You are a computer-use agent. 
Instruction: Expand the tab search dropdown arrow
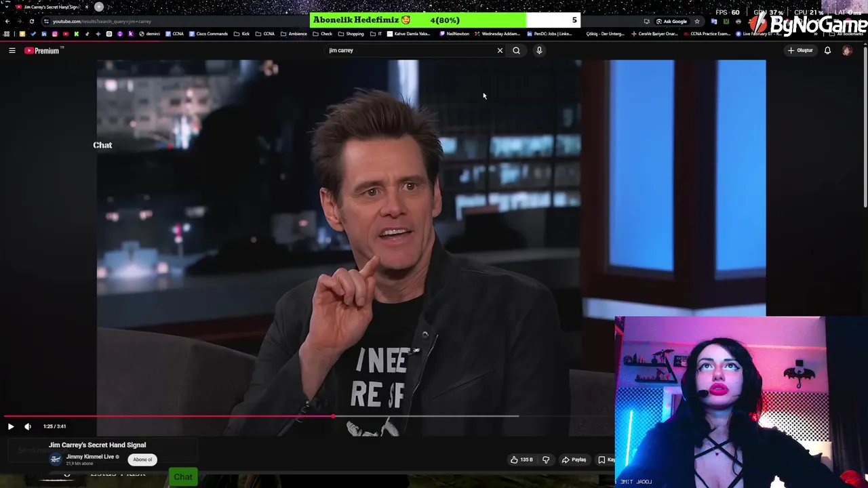click(x=6, y=7)
